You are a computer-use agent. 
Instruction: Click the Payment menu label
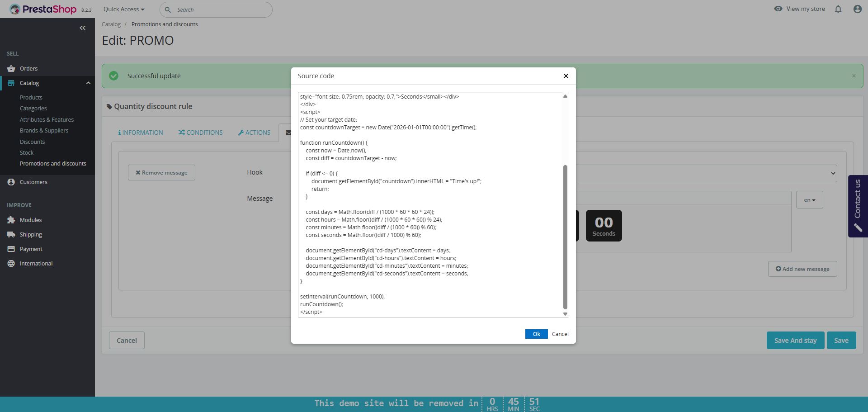31,249
